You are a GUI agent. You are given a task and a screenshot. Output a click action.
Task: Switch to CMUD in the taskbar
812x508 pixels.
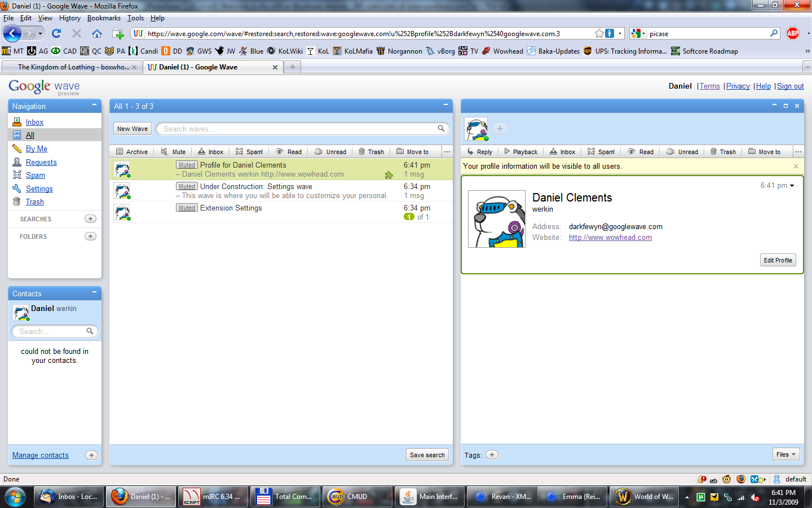tap(358, 497)
